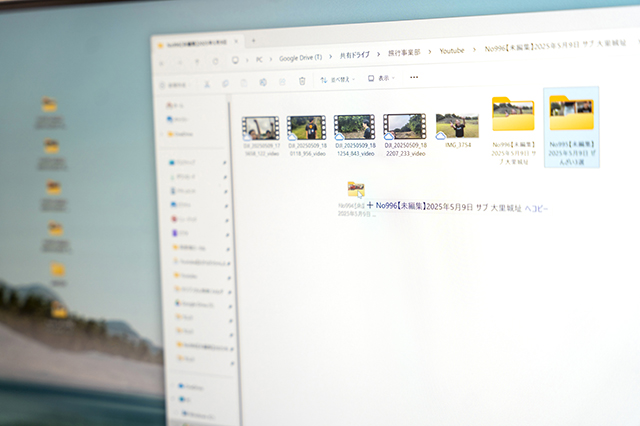Click the IMG_3754 file name label

point(458,145)
